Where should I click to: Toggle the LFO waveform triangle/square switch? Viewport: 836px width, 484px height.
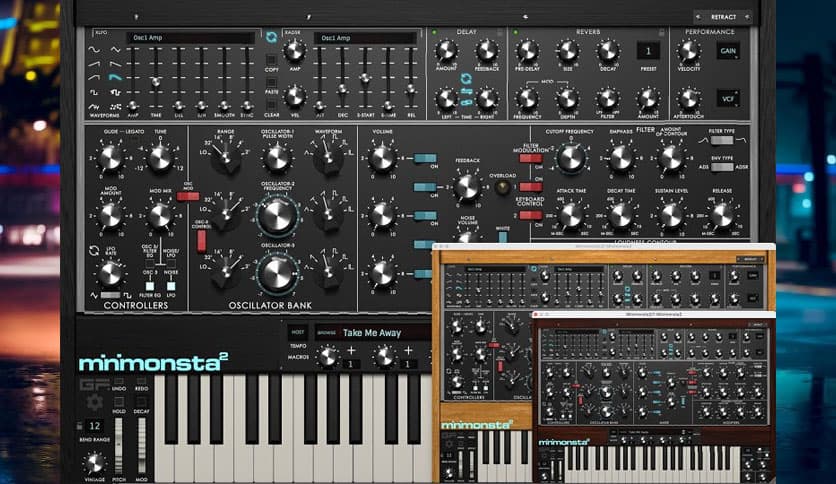(x=110, y=295)
